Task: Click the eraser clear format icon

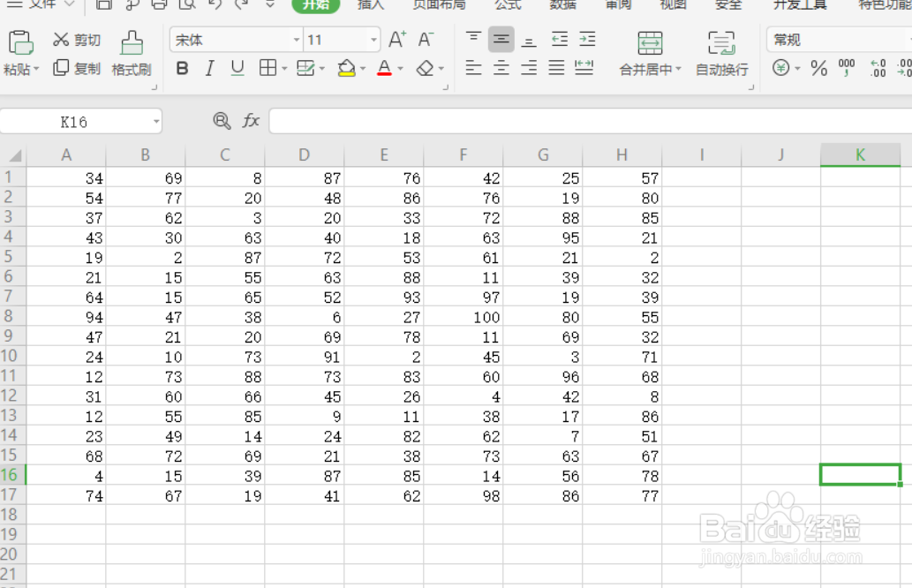Action: 426,68
